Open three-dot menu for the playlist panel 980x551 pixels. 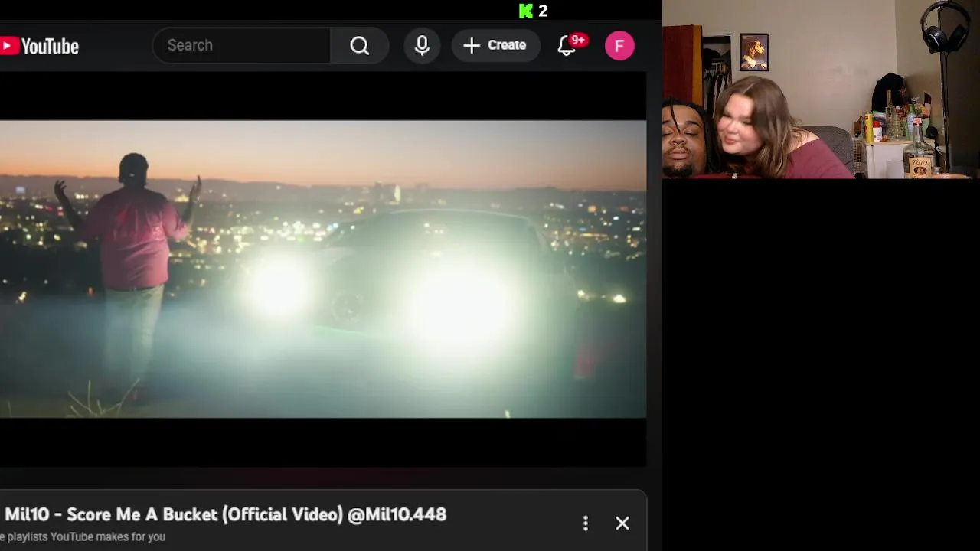(586, 523)
